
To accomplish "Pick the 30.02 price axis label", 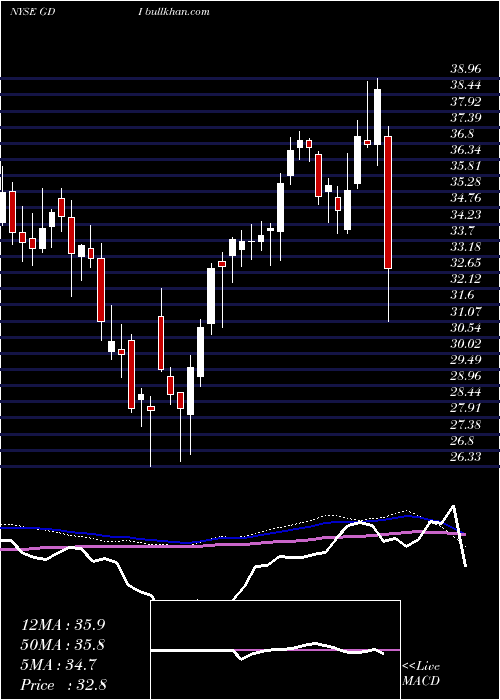I will 466,344.
